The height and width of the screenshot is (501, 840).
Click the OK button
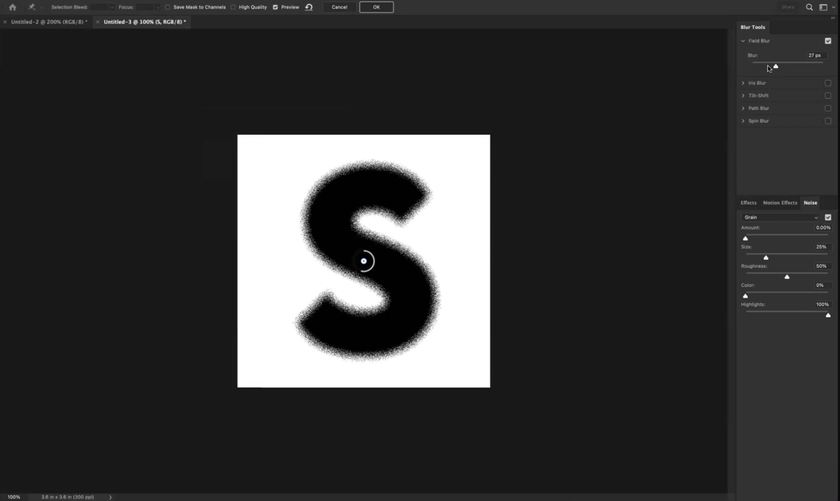click(x=376, y=7)
